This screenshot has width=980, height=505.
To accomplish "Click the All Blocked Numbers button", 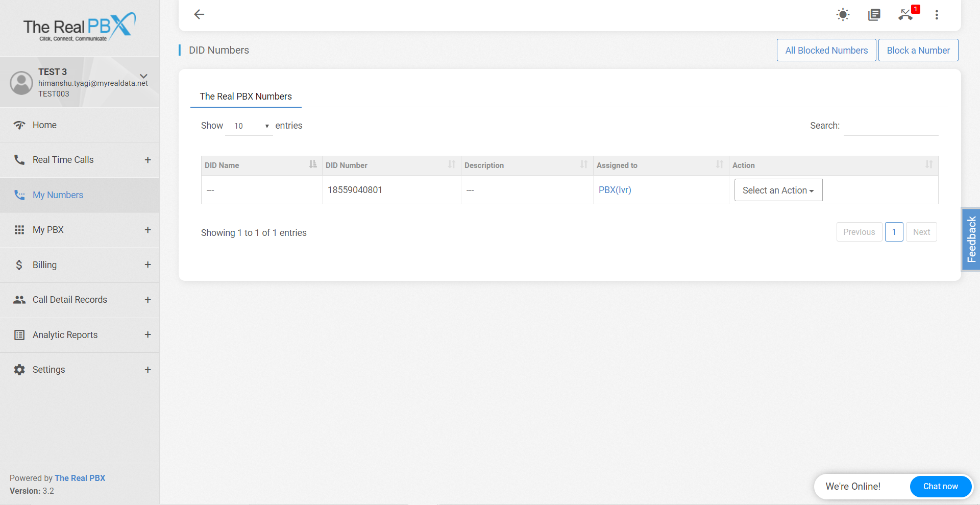I will [x=826, y=50].
